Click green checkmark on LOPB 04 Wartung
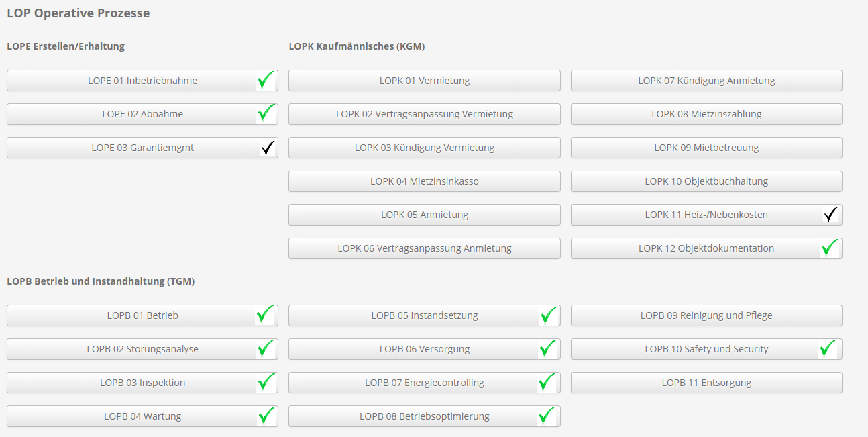This screenshot has width=868, height=437. [x=268, y=416]
